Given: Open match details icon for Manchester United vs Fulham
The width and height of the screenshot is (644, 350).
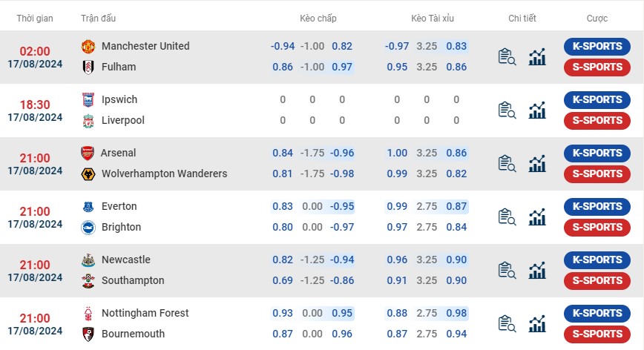Looking at the screenshot, I should coord(507,57).
